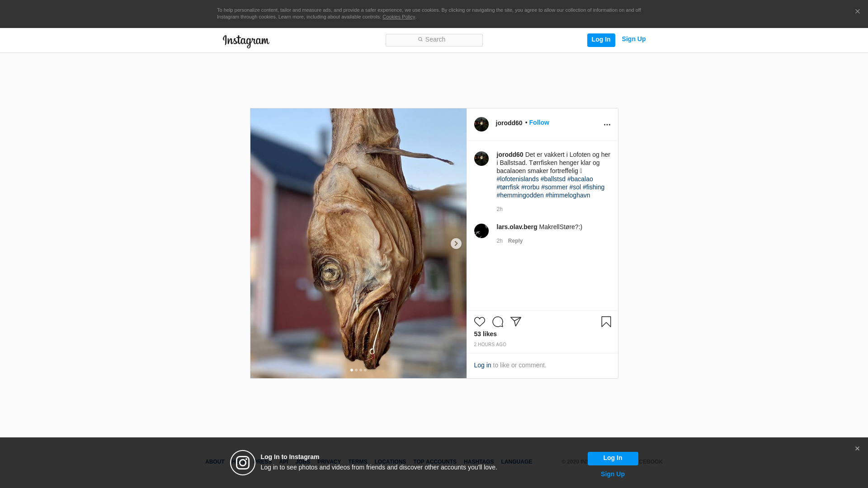Open the three-dots more options menu

[607, 125]
